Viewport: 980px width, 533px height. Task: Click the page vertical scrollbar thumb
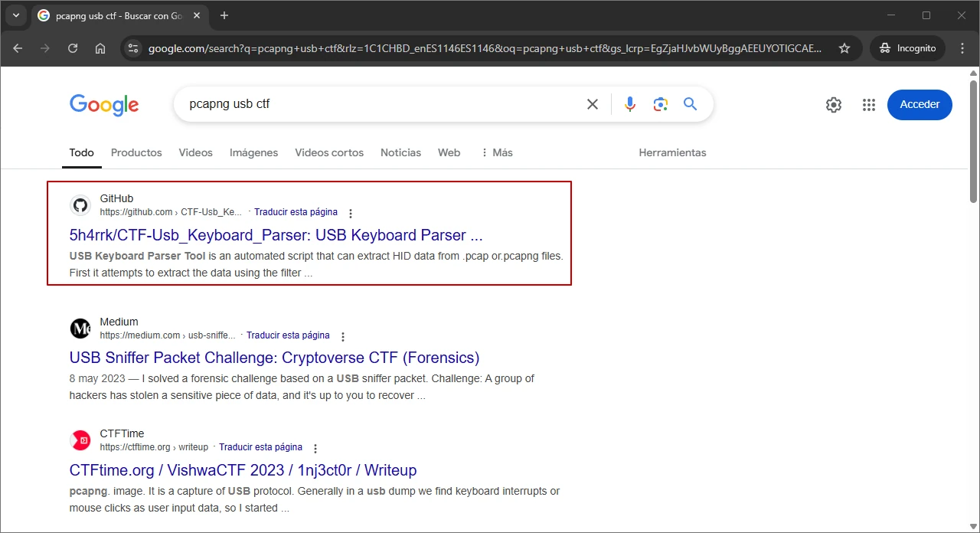click(974, 142)
